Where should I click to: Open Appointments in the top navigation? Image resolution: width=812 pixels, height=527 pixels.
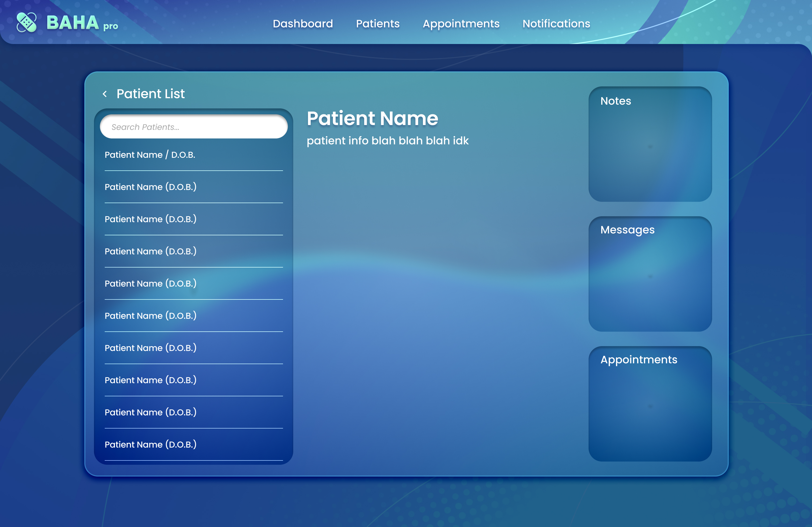tap(461, 24)
